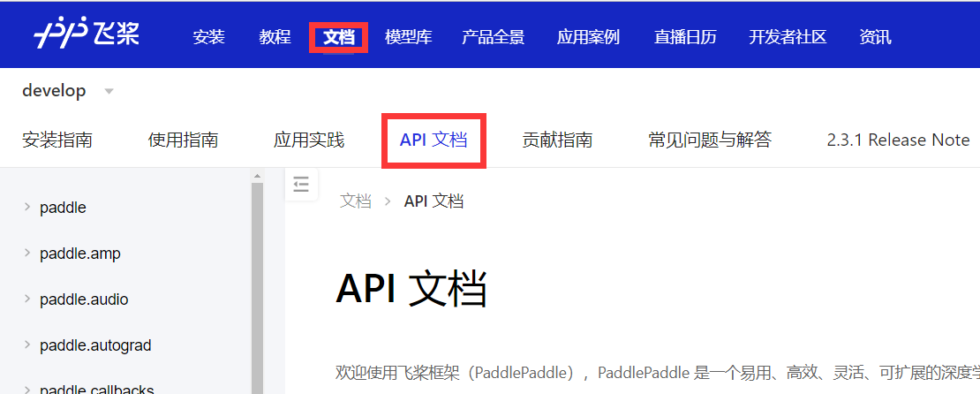Open the 直播日历 top navigation item

pyautogui.click(x=685, y=37)
